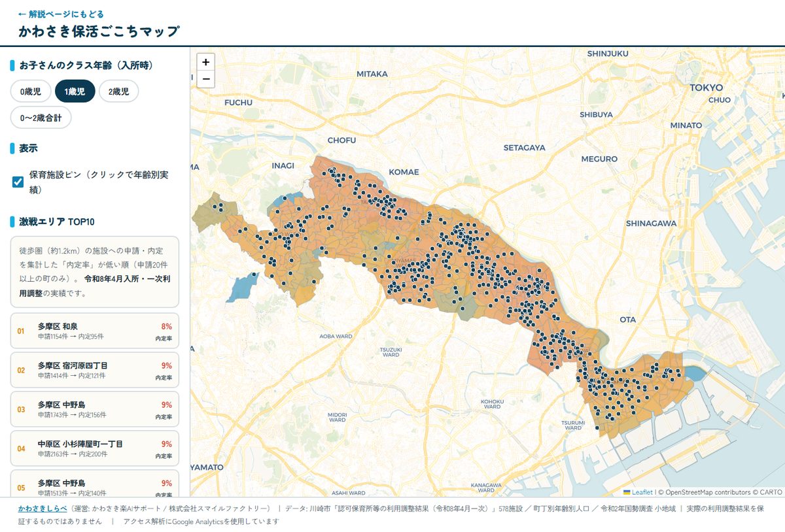This screenshot has height=532, width=785.
Task: Click the SHIBUYA map label
Action: (596, 114)
